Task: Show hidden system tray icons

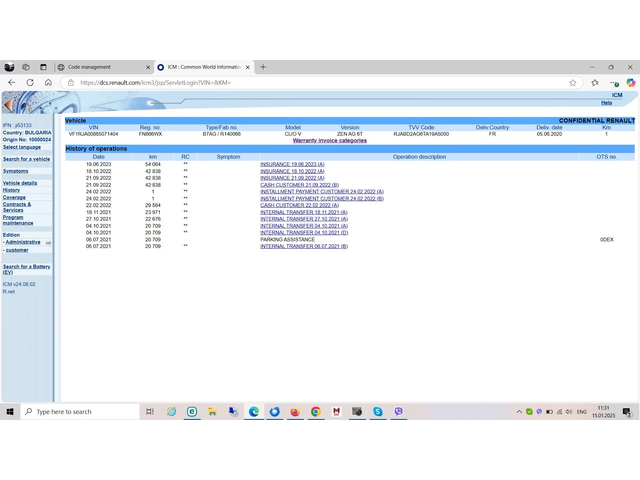Action: [x=519, y=411]
